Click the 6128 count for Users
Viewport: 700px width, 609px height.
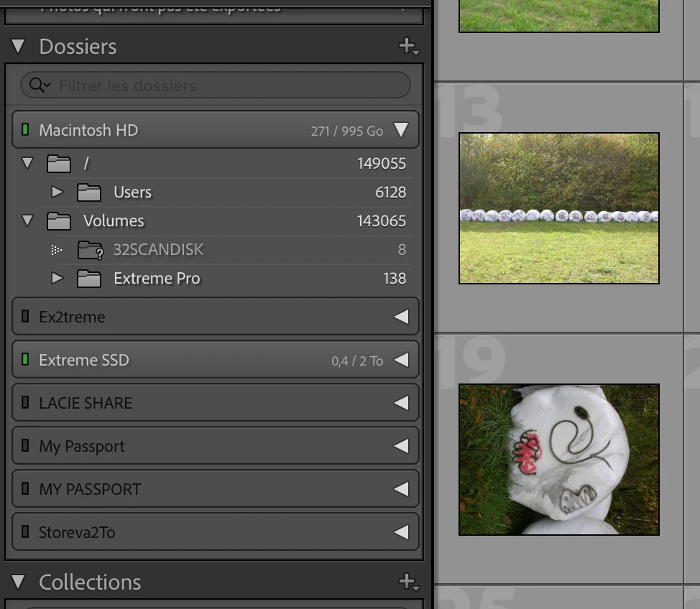[391, 192]
